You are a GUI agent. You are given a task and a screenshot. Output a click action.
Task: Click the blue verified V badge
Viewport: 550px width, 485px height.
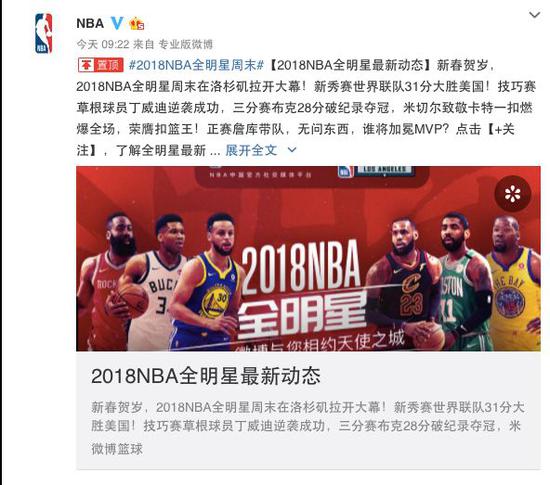[x=117, y=23]
